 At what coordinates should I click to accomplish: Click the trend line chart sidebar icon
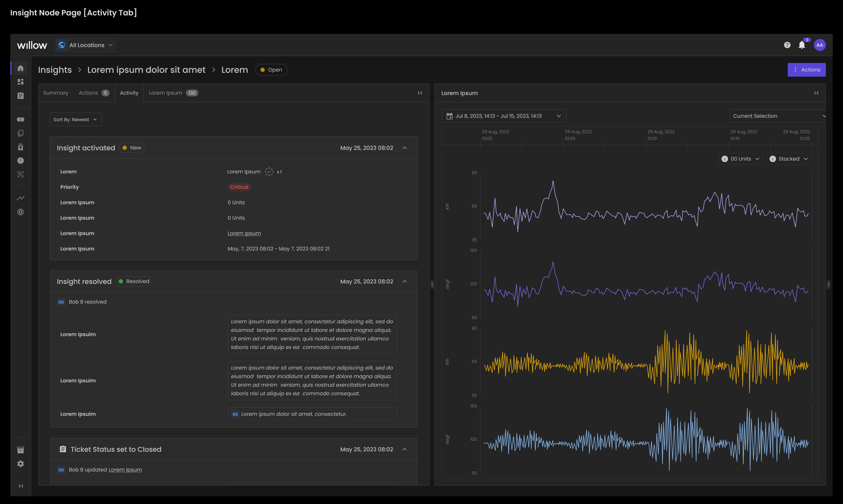tap(21, 198)
